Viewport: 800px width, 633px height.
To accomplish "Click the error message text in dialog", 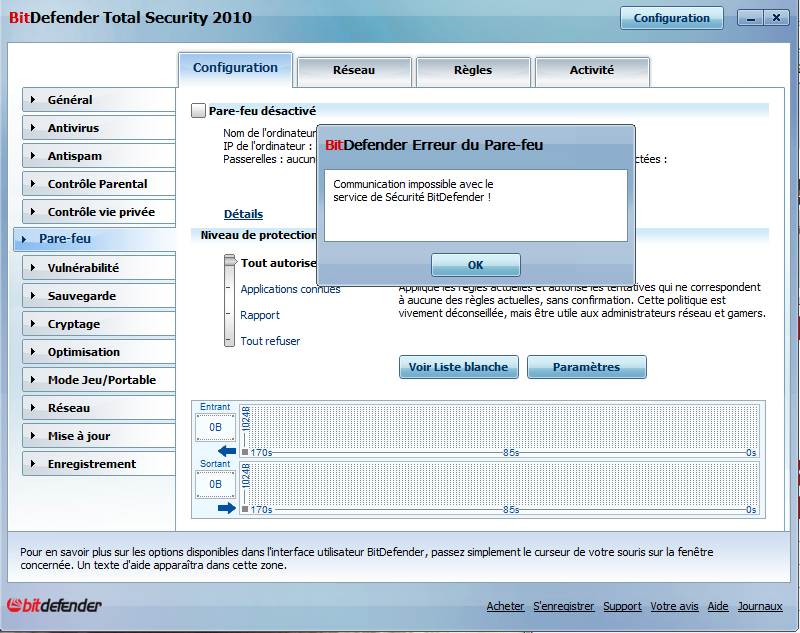I will (413, 191).
